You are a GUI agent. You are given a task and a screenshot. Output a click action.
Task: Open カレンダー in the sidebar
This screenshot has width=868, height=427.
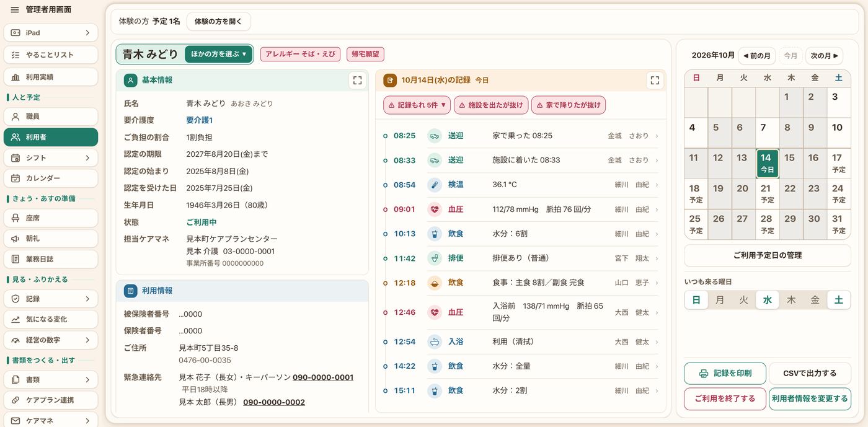click(51, 178)
